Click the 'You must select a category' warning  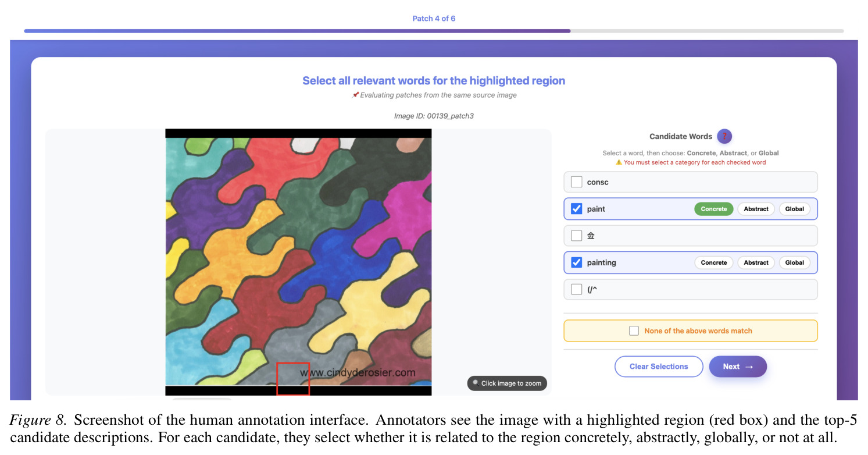pyautogui.click(x=691, y=162)
